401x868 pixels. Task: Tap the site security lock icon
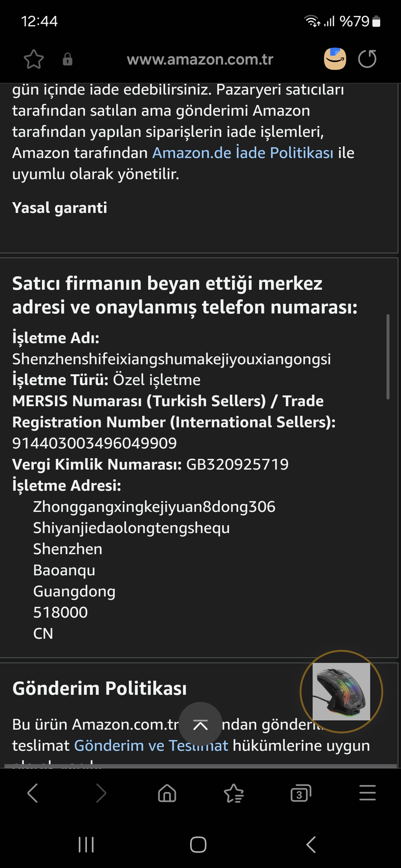pos(67,59)
